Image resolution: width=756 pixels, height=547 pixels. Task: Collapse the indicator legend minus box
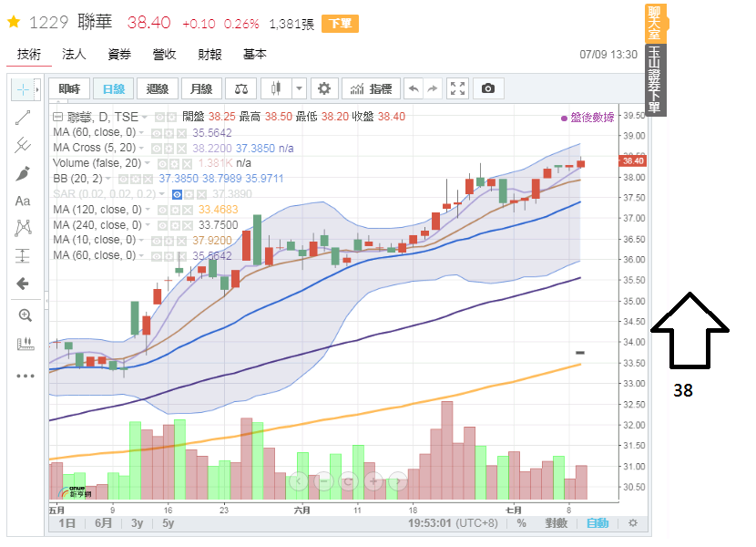pyautogui.click(x=58, y=117)
